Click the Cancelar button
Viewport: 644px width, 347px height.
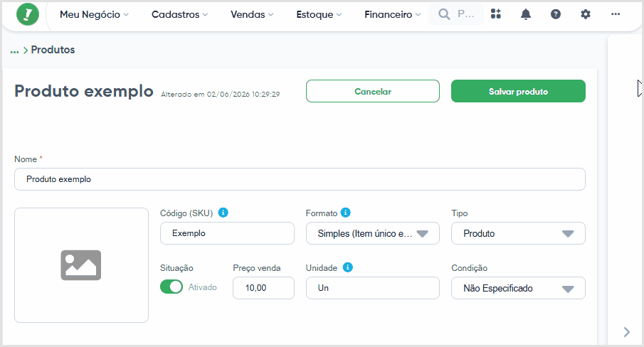tap(372, 91)
